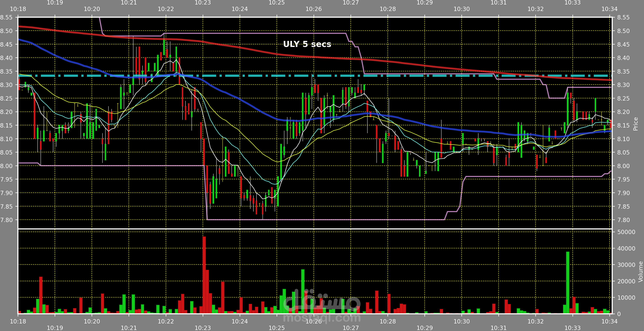Click the 10:26 time label above the chart
Screen dimensions: 644x331
[314, 9]
